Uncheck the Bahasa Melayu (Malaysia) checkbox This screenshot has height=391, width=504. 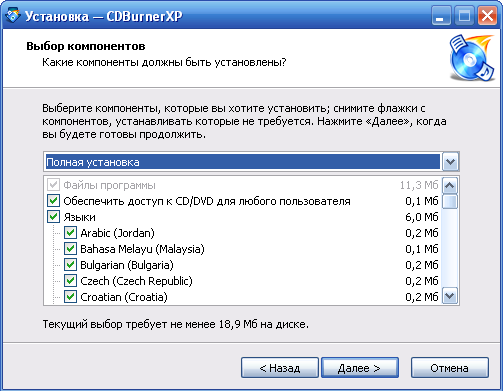(x=70, y=249)
